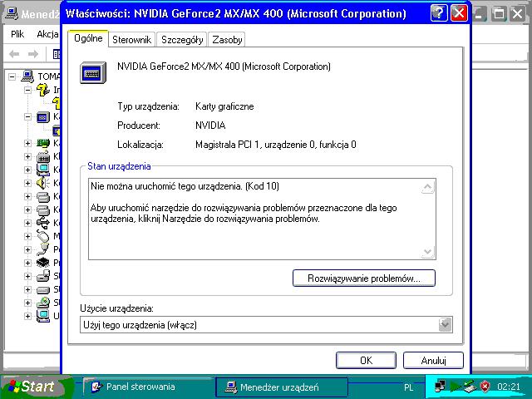The image size is (532, 399).
Task: Click the Back arrow in Device Manager toolbar
Action: 14,54
